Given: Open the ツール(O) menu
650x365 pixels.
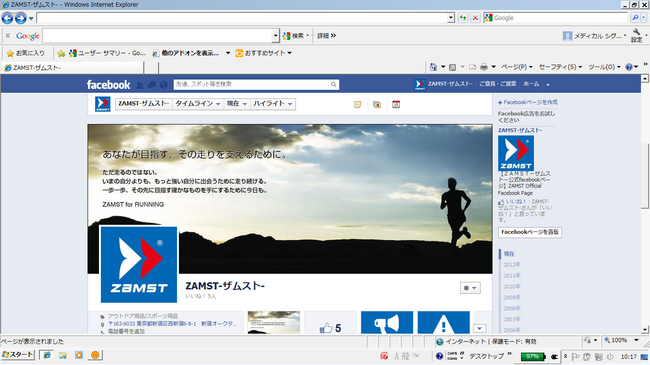Looking at the screenshot, I should (604, 67).
